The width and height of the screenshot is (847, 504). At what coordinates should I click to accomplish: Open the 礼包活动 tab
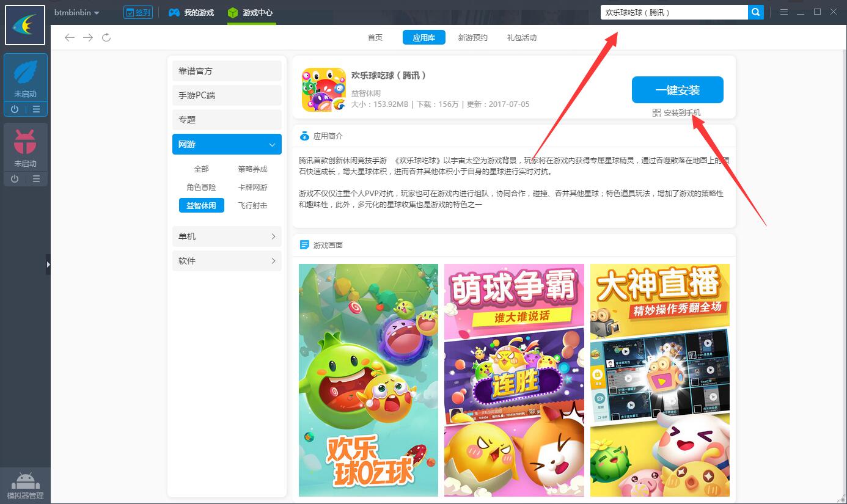click(522, 38)
